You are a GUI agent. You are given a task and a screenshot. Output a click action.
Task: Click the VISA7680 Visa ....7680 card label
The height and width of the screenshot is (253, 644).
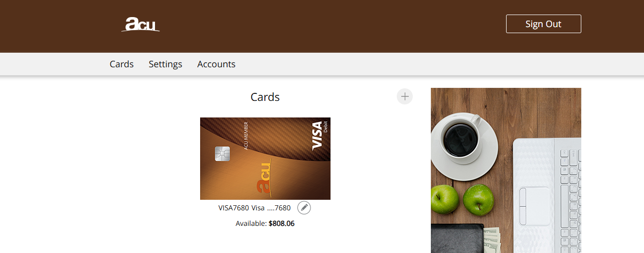(x=254, y=208)
